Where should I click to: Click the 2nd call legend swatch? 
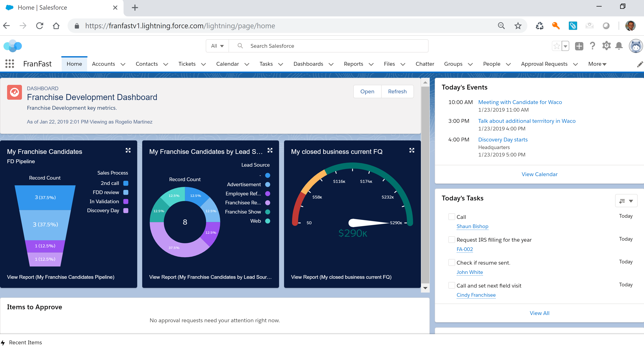click(126, 183)
